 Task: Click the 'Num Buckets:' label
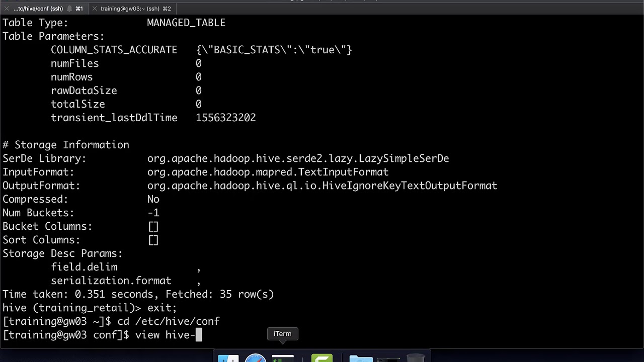pyautogui.click(x=38, y=213)
